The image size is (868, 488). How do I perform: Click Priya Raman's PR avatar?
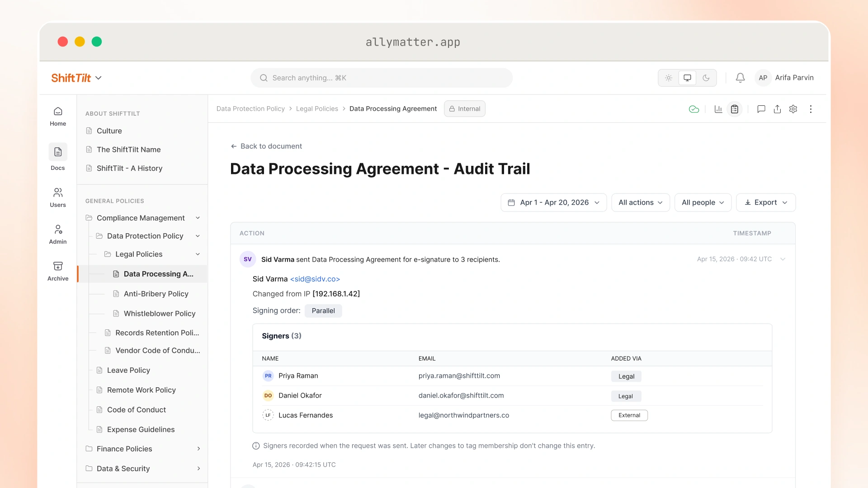coord(268,376)
